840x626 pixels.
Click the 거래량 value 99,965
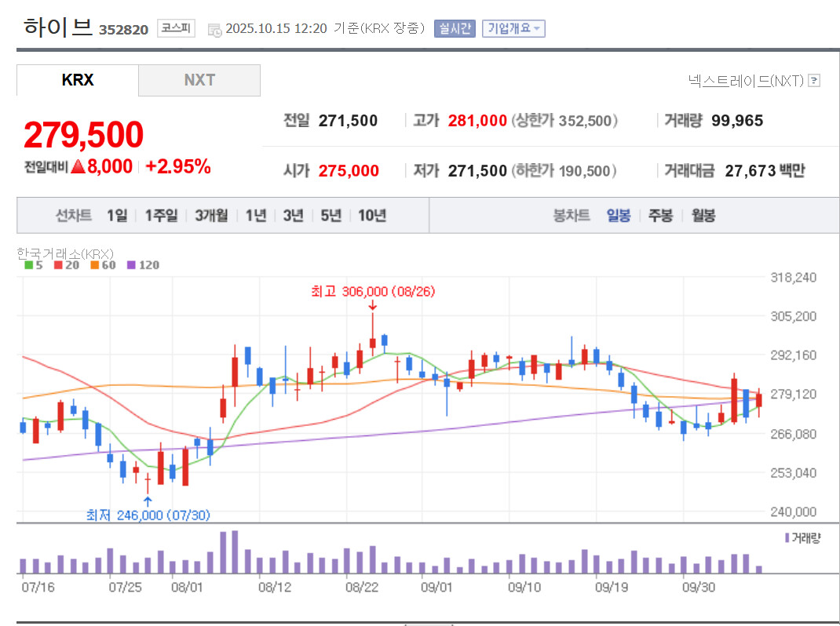737,121
